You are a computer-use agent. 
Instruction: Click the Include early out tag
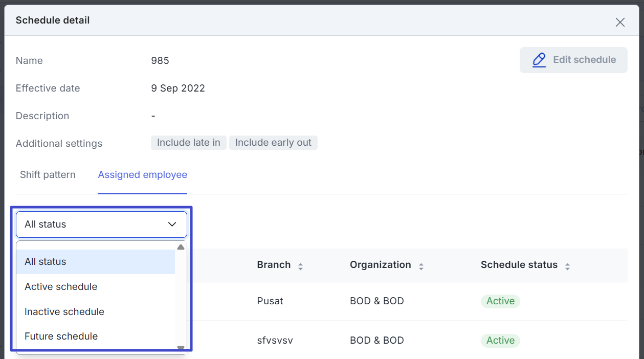coord(273,143)
